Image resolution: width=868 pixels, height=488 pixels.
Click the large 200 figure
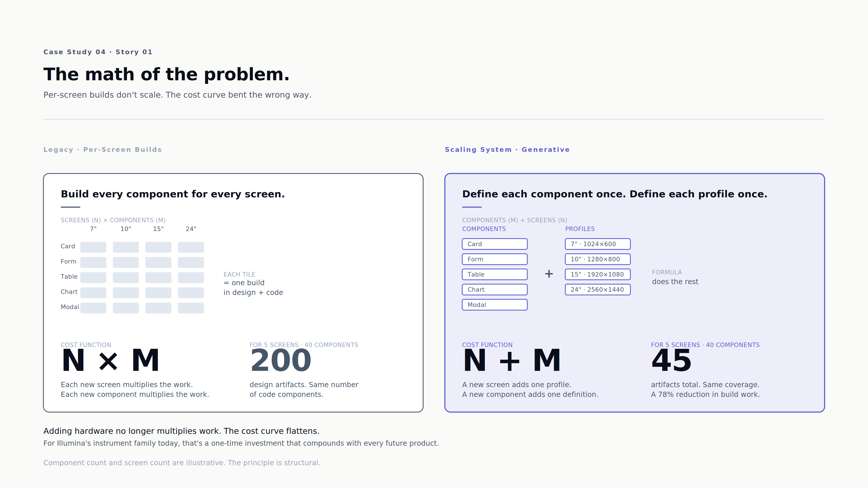(x=281, y=360)
